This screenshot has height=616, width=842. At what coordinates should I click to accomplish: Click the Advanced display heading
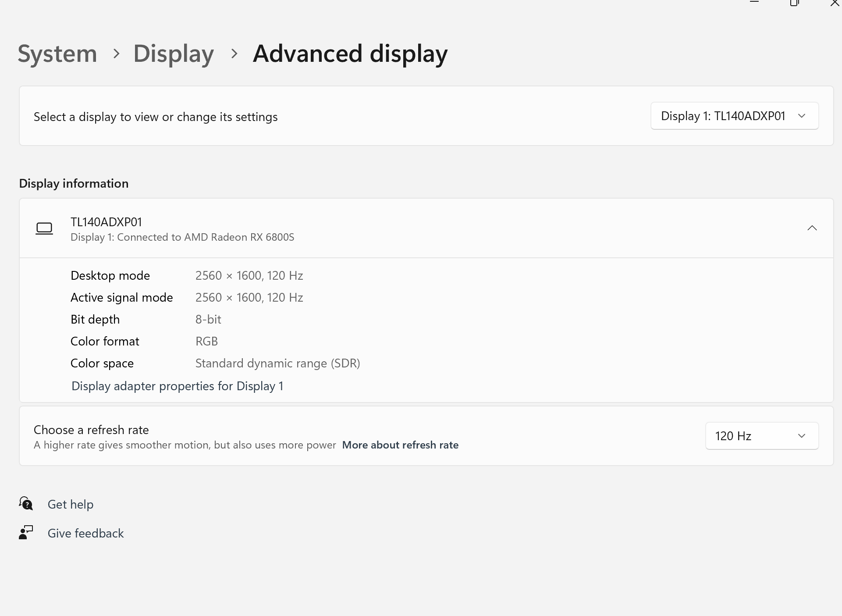(350, 54)
